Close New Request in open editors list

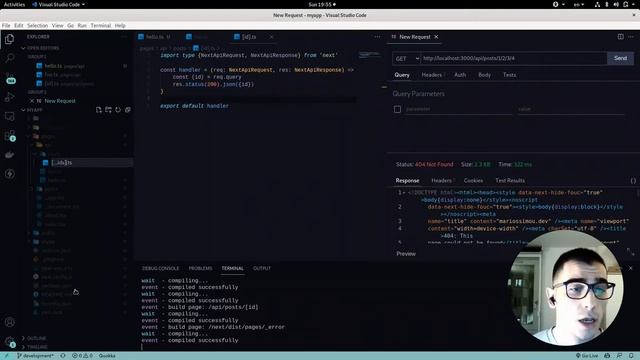[x=32, y=101]
